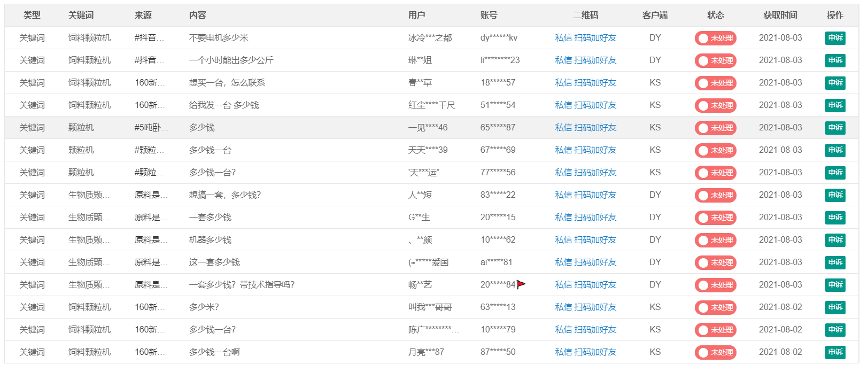The width and height of the screenshot is (868, 372).
Task: Click the 关键词 column header
Action: [81, 15]
